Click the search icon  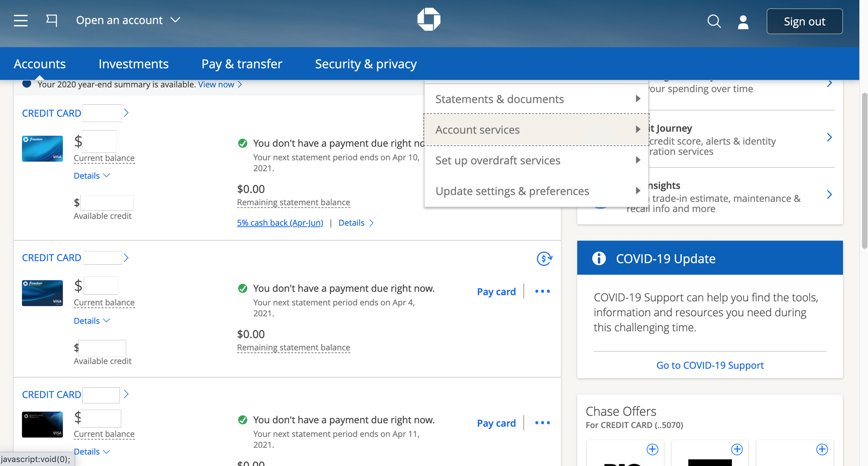[x=714, y=21]
